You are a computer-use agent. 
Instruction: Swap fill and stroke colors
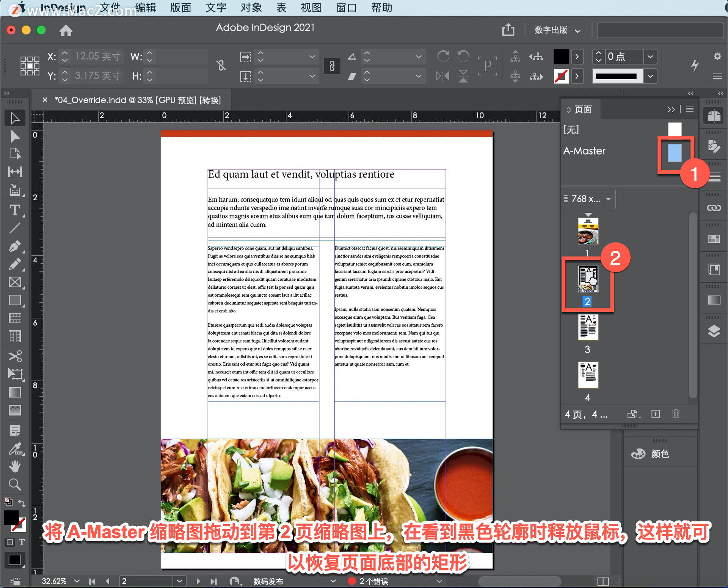[x=22, y=503]
